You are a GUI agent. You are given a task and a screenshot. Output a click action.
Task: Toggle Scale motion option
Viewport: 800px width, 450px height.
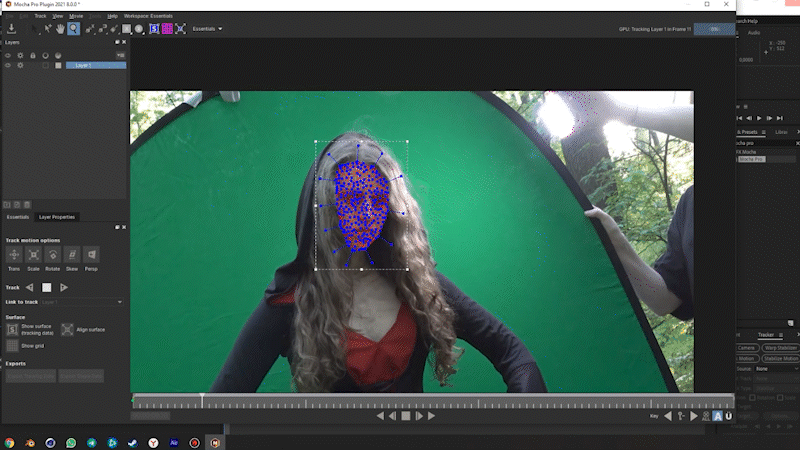point(33,254)
